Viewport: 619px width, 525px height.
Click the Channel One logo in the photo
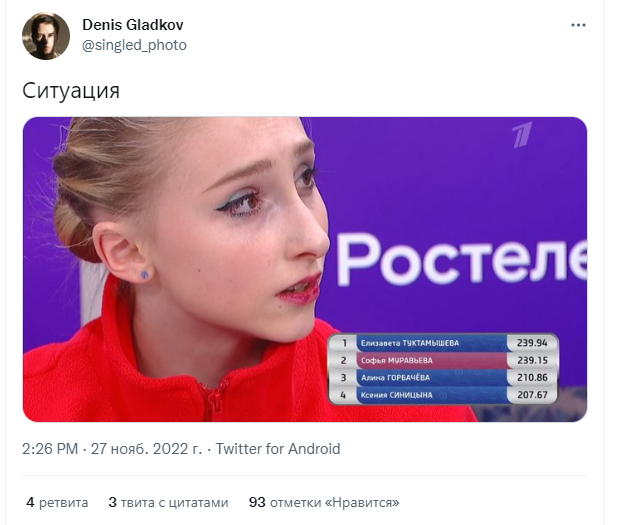pos(522,135)
